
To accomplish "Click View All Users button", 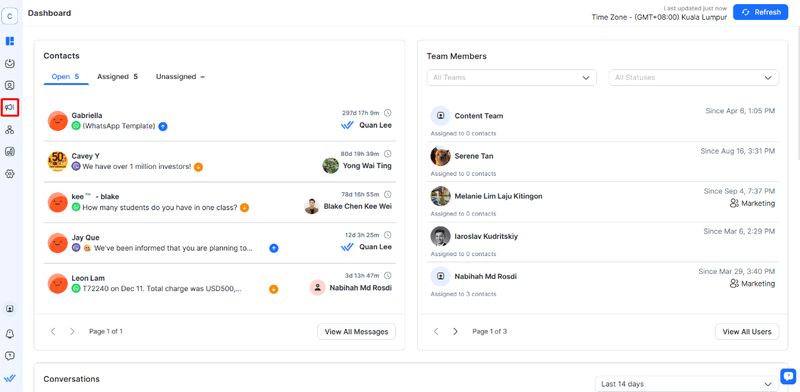I will coord(747,331).
